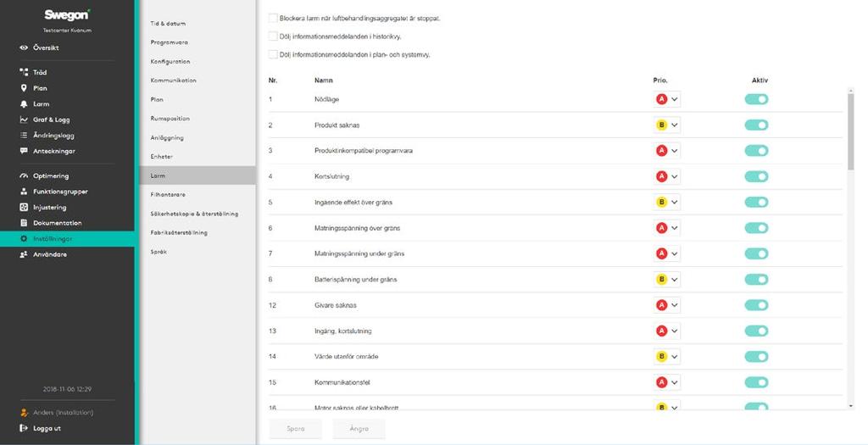Screen dimensions: 868x445
Task: Toggle Aktiv switch for Ingång, kortslutning
Action: click(756, 331)
